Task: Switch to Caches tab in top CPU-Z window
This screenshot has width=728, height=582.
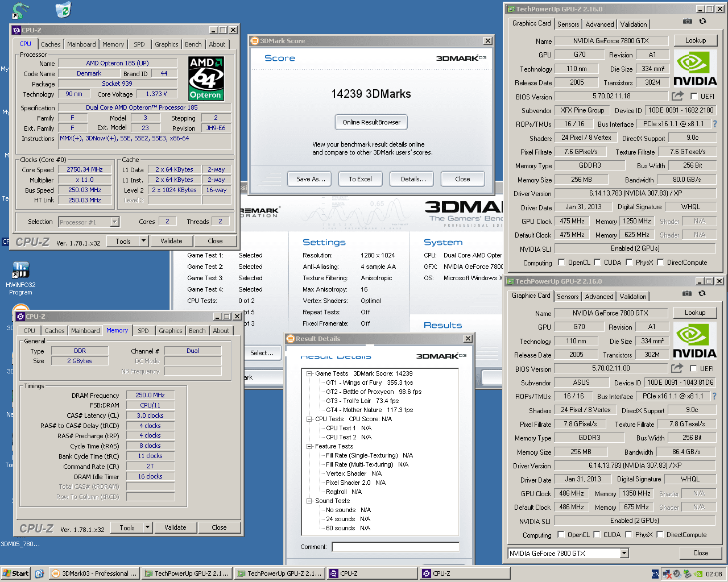Action: (51, 44)
